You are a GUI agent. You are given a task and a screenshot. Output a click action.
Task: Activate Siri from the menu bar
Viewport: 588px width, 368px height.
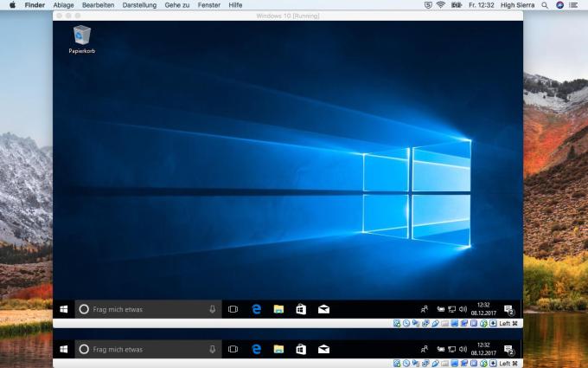point(559,5)
